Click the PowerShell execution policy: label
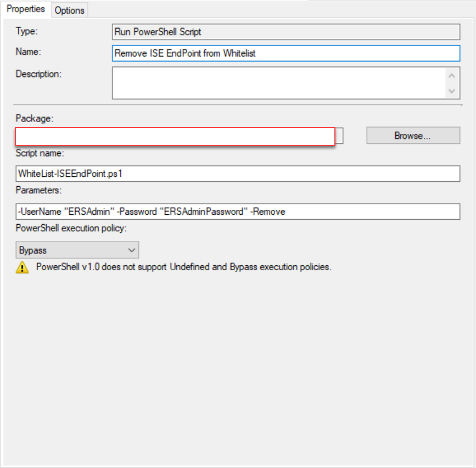The width and height of the screenshot is (476, 468). (71, 228)
